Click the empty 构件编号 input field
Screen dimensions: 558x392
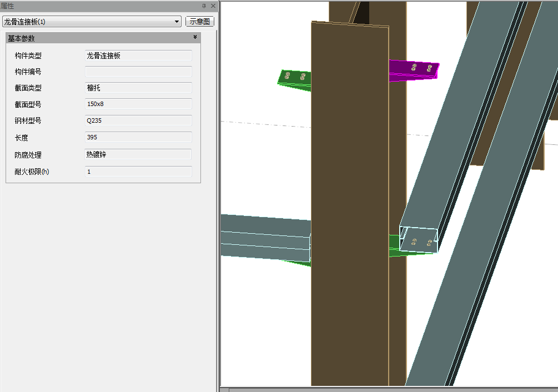(138, 72)
